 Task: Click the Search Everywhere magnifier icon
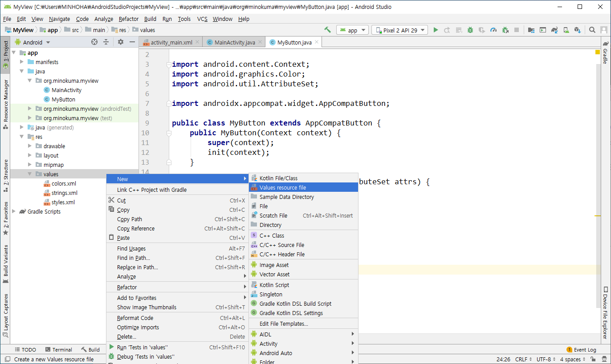592,30
